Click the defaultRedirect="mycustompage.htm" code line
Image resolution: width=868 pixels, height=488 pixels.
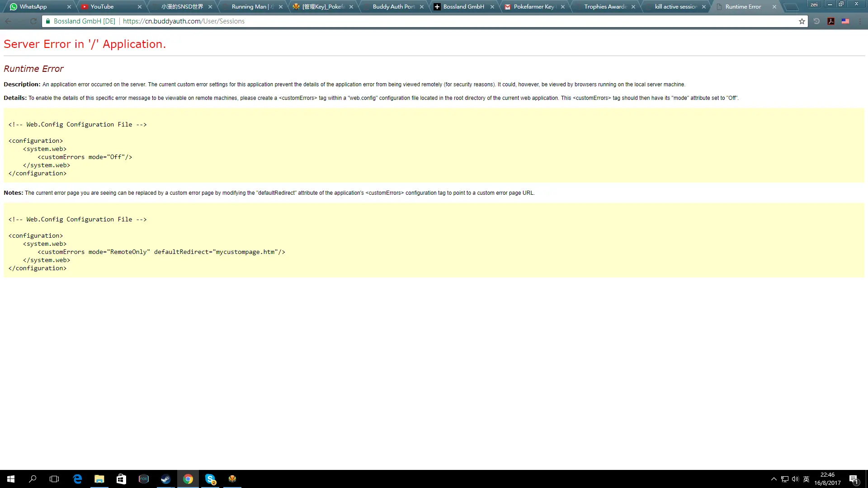[x=161, y=252]
